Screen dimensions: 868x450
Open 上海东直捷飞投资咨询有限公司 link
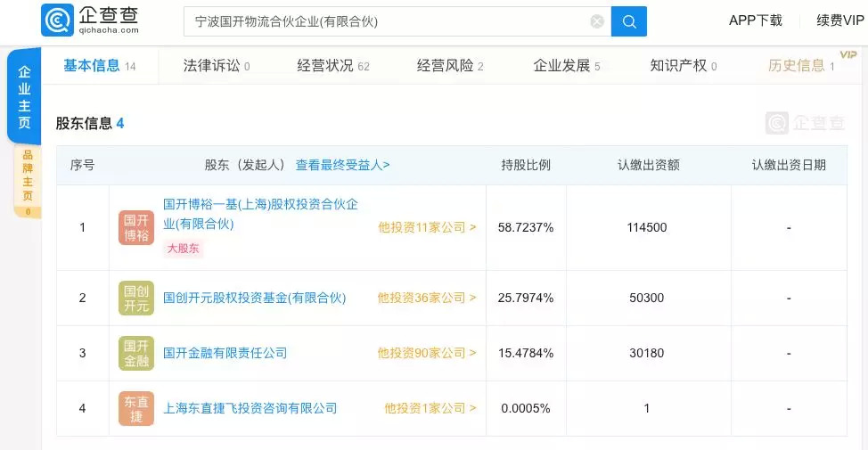(x=250, y=408)
